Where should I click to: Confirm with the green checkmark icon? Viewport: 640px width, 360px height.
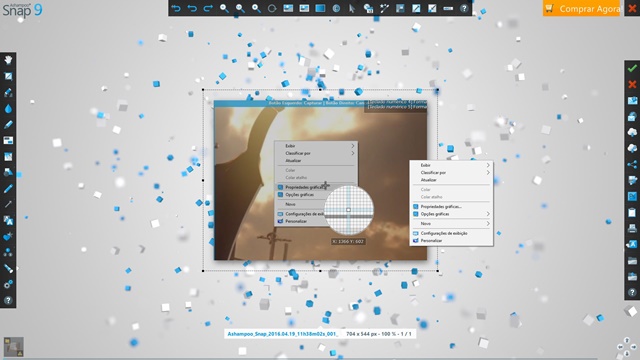pyautogui.click(x=632, y=68)
